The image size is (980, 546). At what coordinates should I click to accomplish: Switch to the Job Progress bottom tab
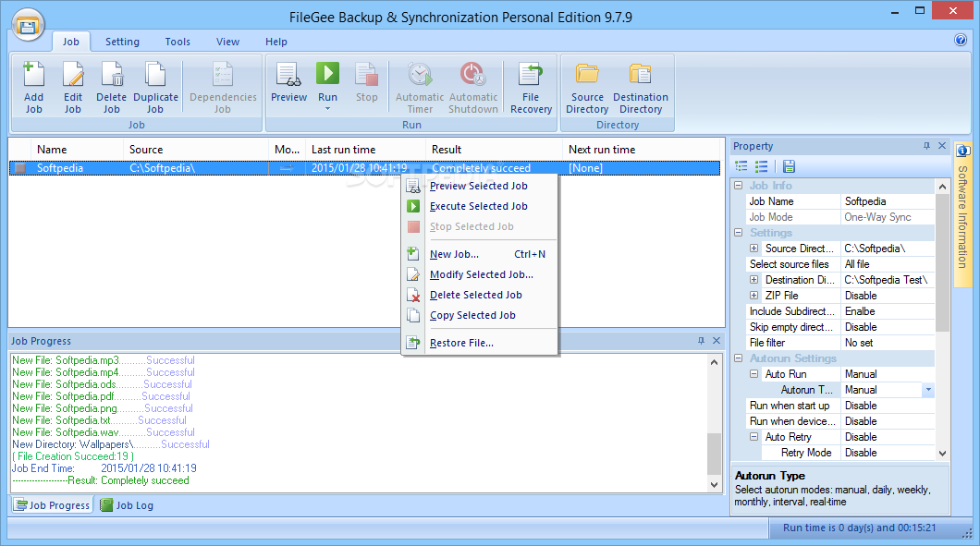pyautogui.click(x=53, y=504)
